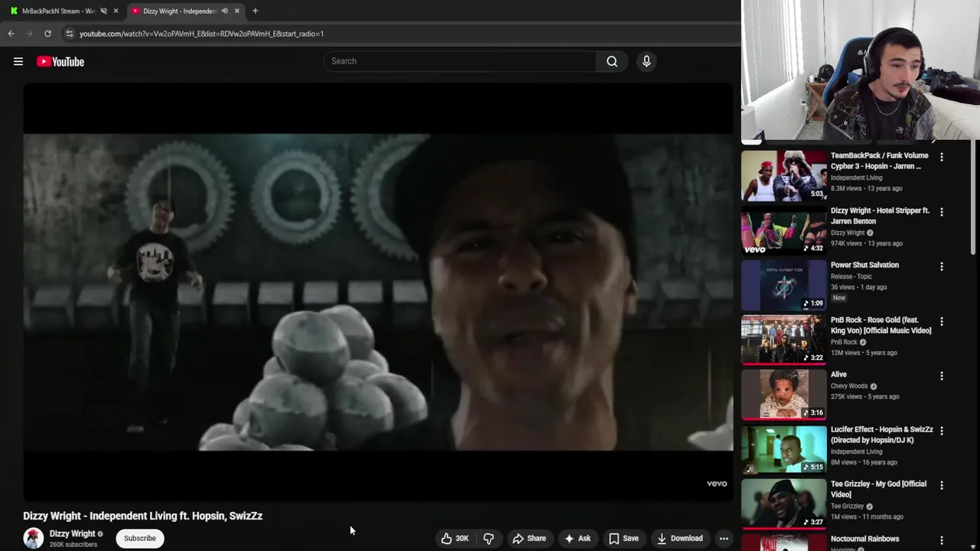Open Lucifer Effect video thumbnail

coord(784,449)
